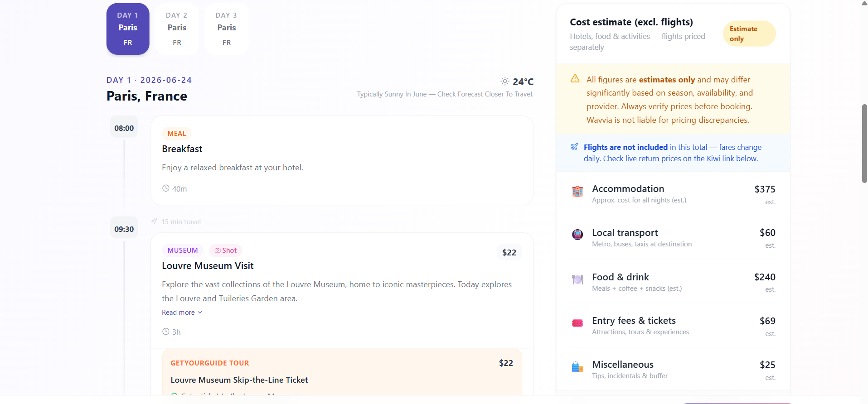Click the Local transport metro icon
Screen dimensions: 868x404
(577, 235)
